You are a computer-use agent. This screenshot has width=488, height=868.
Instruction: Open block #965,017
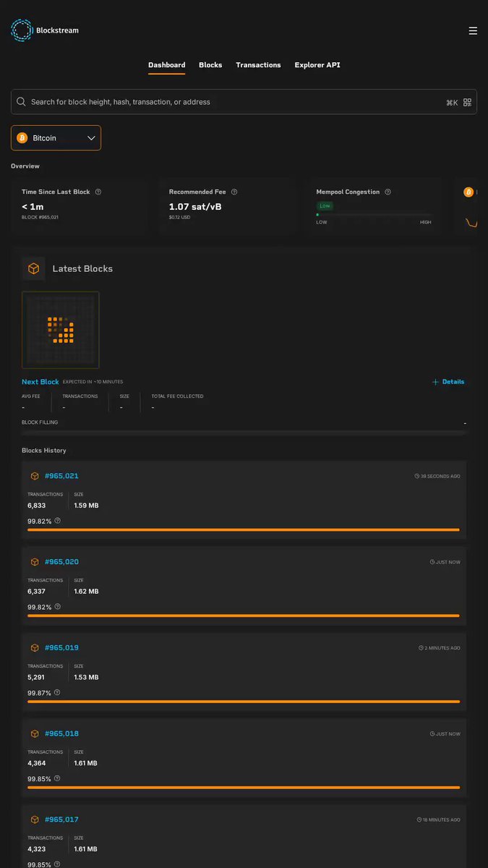coord(61,820)
